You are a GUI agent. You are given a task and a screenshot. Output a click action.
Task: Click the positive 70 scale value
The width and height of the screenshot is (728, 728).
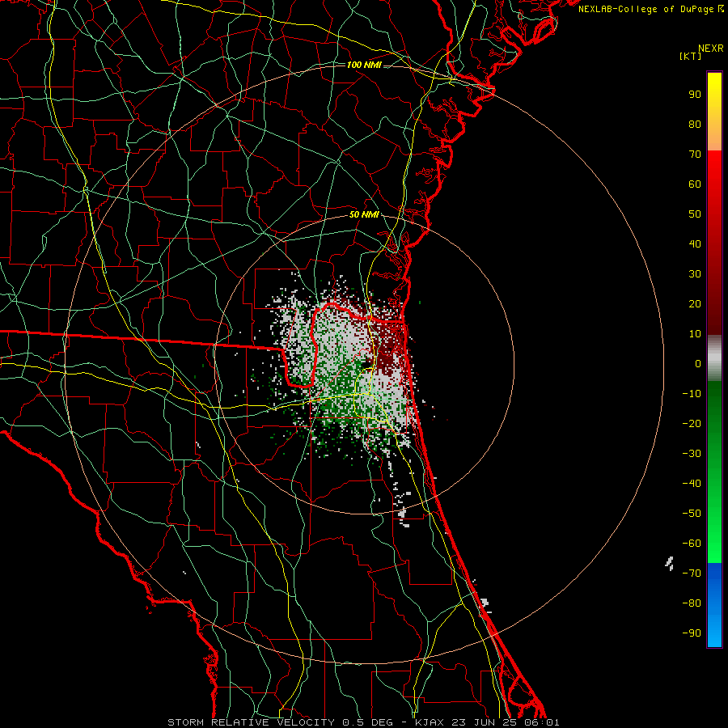tap(695, 154)
